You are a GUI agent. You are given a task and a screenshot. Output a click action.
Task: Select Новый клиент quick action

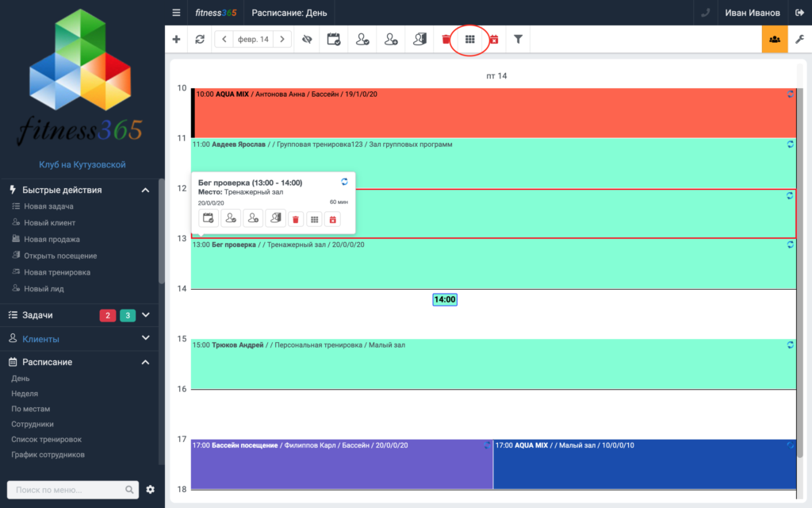(49, 223)
